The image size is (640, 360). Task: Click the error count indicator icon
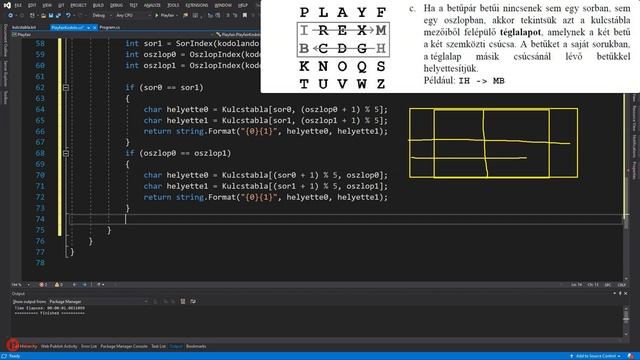click(43, 284)
